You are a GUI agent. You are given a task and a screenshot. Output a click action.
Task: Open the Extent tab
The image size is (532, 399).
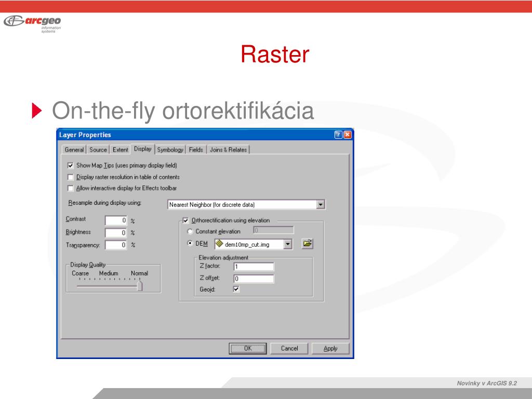tap(121, 150)
